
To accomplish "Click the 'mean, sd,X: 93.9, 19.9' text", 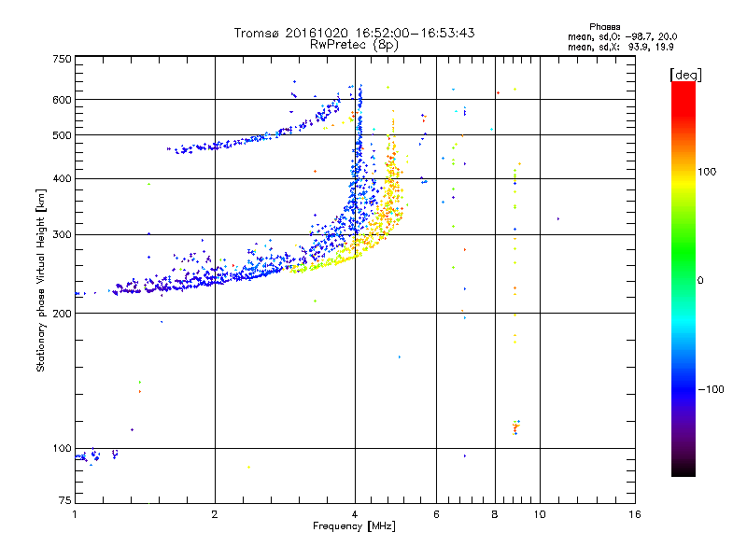I will click(x=620, y=47).
